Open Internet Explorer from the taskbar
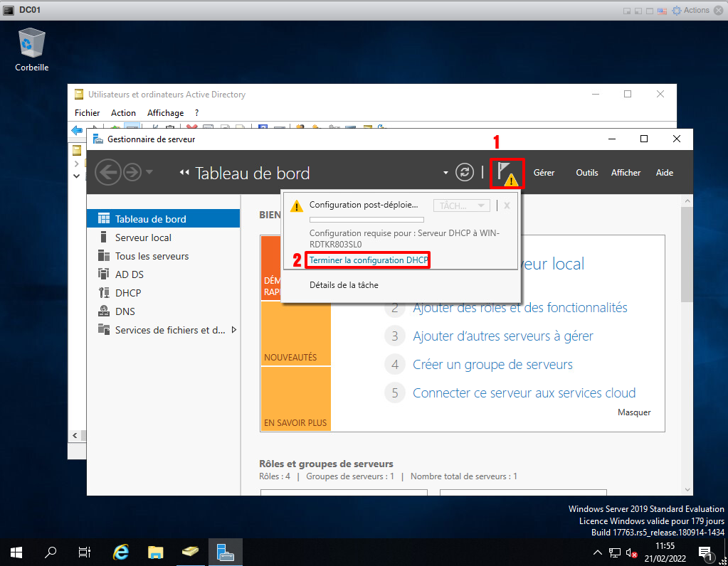 point(121,552)
